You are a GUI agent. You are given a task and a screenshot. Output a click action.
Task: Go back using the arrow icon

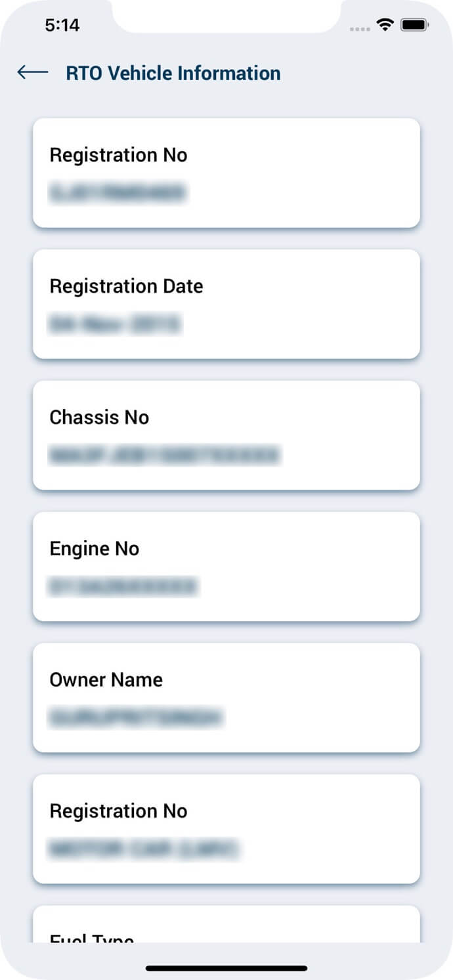(x=33, y=72)
